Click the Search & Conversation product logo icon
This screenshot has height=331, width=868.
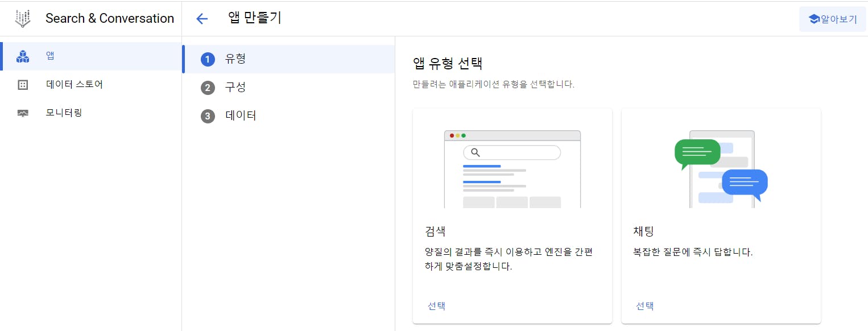tap(23, 19)
